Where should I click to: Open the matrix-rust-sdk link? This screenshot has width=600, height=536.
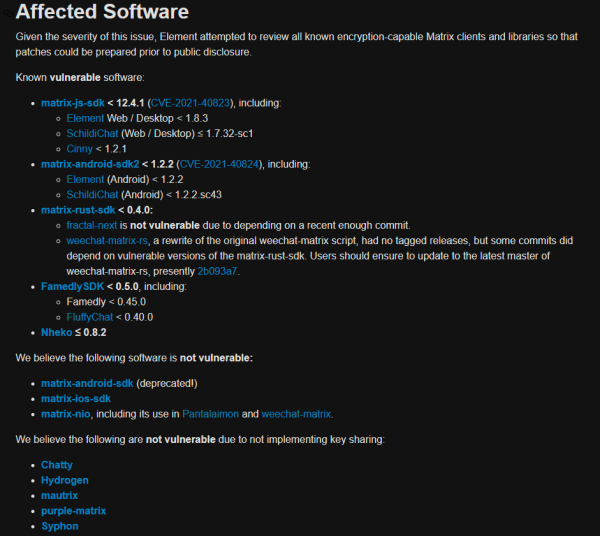79,210
